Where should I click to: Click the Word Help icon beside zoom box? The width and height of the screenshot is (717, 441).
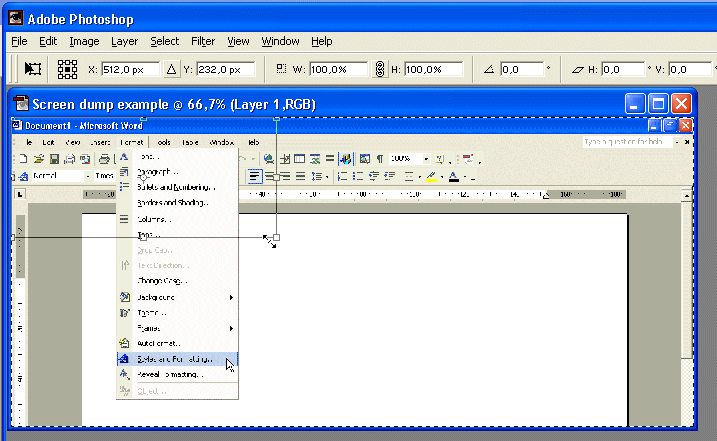(x=440, y=159)
